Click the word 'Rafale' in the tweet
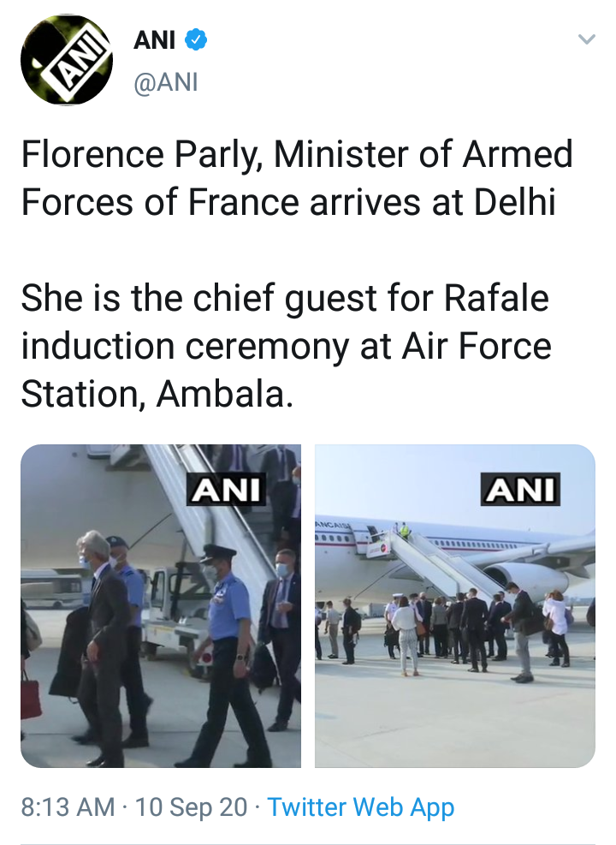This screenshot has height=845, width=616. pos(496,299)
